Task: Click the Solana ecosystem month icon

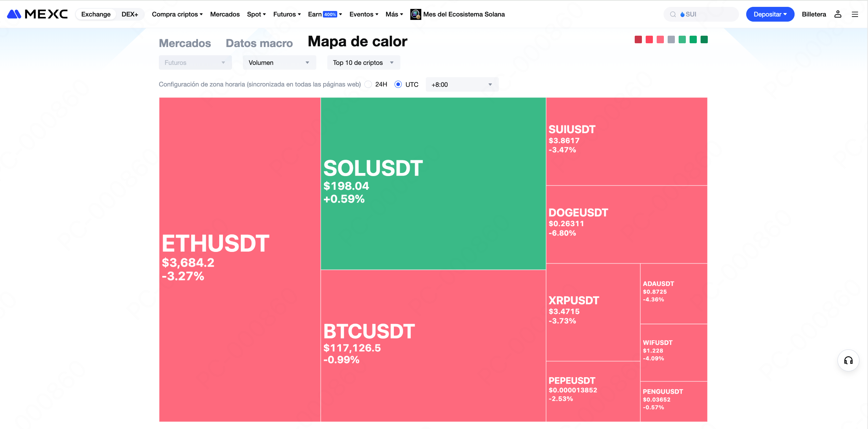Action: coord(415,14)
